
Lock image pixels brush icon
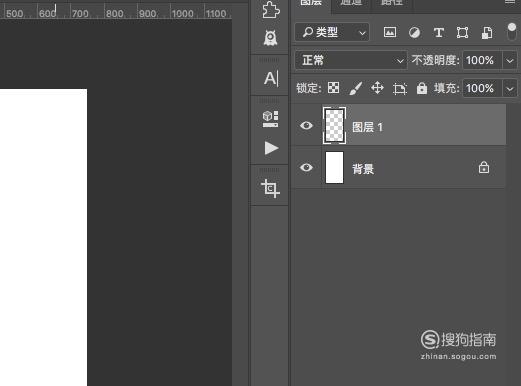pyautogui.click(x=355, y=88)
